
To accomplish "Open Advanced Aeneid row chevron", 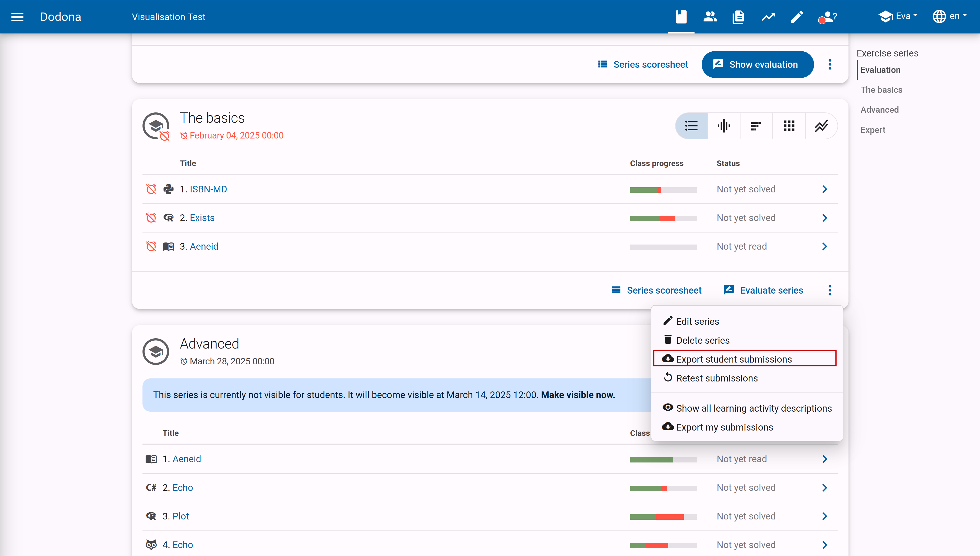I will coord(825,459).
